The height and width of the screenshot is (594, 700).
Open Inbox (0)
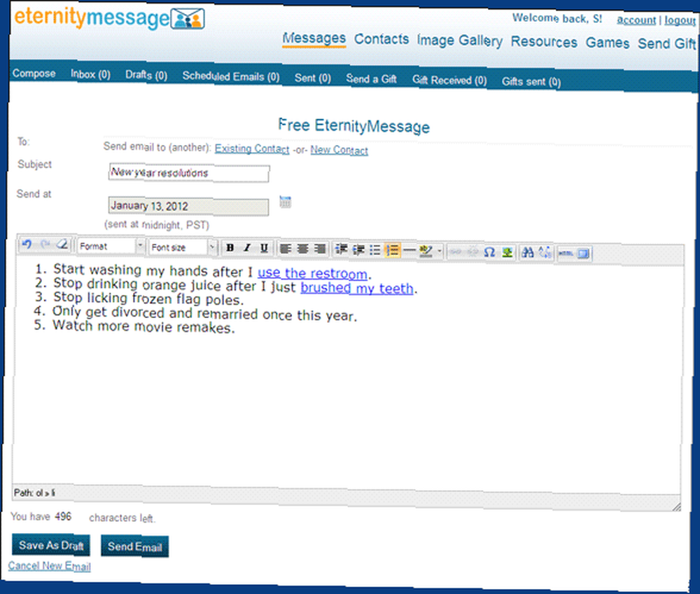[90, 74]
